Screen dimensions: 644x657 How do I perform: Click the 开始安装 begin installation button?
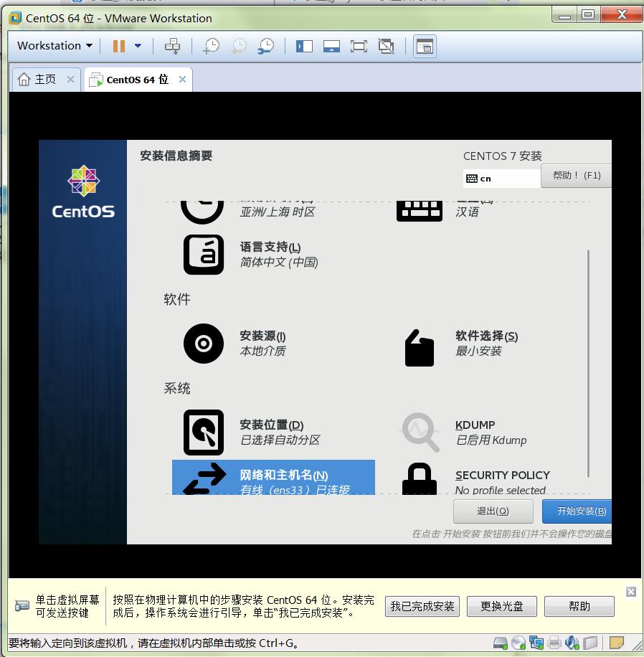pos(576,511)
